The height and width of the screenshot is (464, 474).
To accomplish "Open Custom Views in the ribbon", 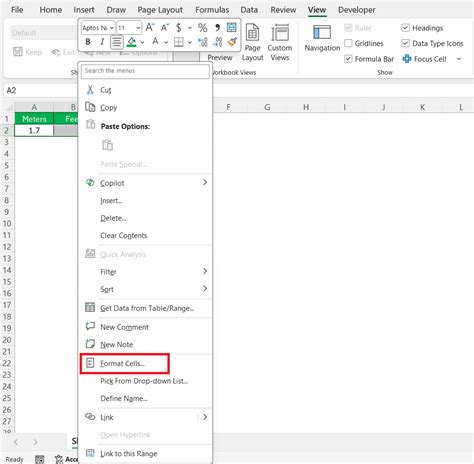I will pos(280,42).
